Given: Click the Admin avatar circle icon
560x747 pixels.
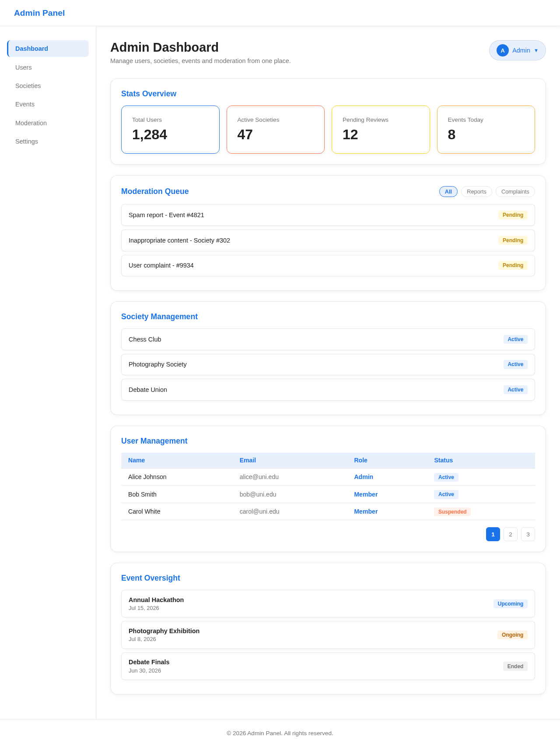Looking at the screenshot, I should [x=503, y=50].
